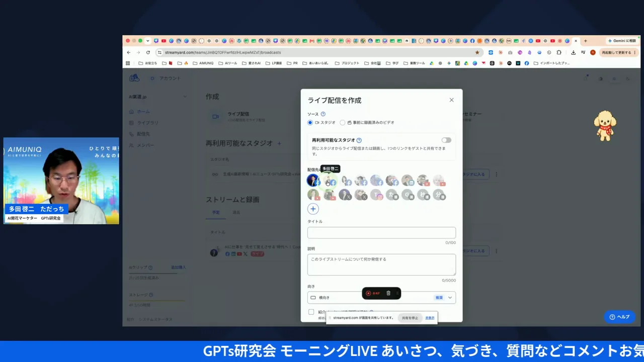Open Chrome extensions puzzle icon
The height and width of the screenshot is (362, 644).
click(558, 52)
